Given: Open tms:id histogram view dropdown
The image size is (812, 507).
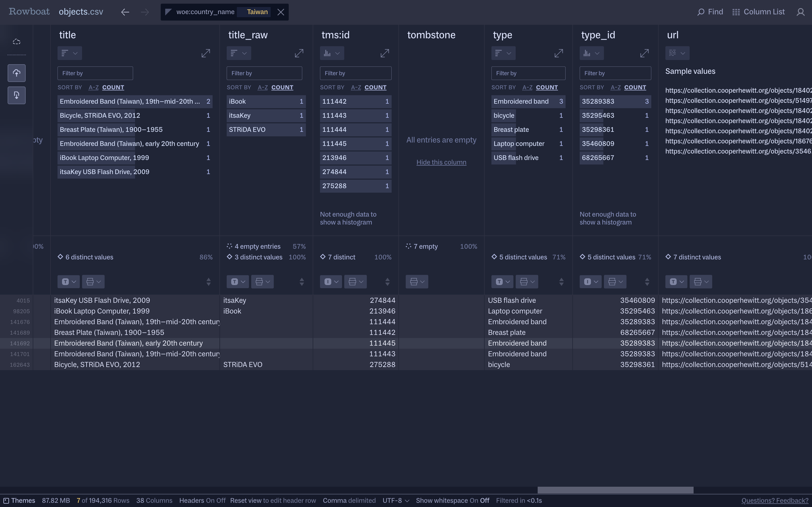Looking at the screenshot, I should pyautogui.click(x=332, y=53).
